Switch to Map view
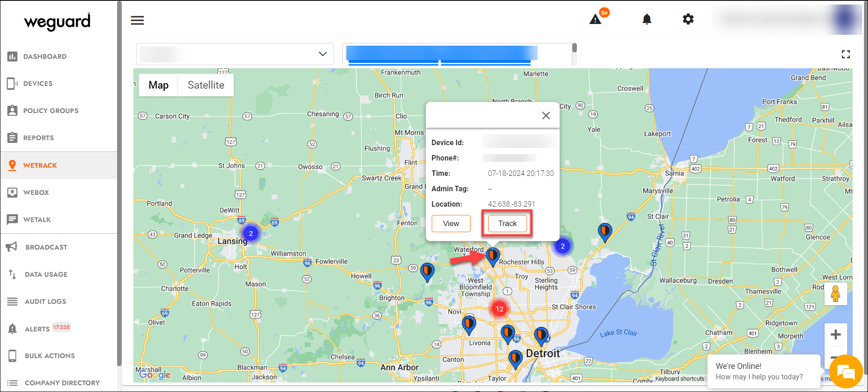The width and height of the screenshot is (868, 392). [x=158, y=85]
